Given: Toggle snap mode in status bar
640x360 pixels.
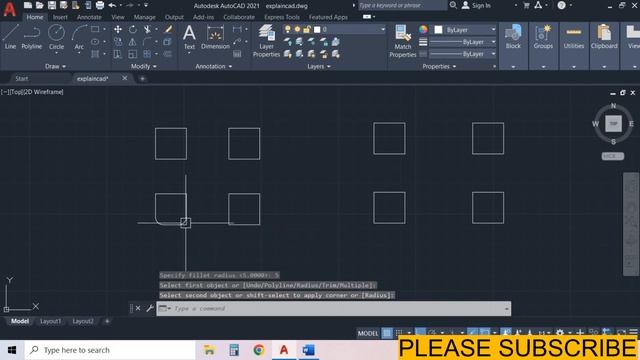Looking at the screenshot, I should (400, 333).
